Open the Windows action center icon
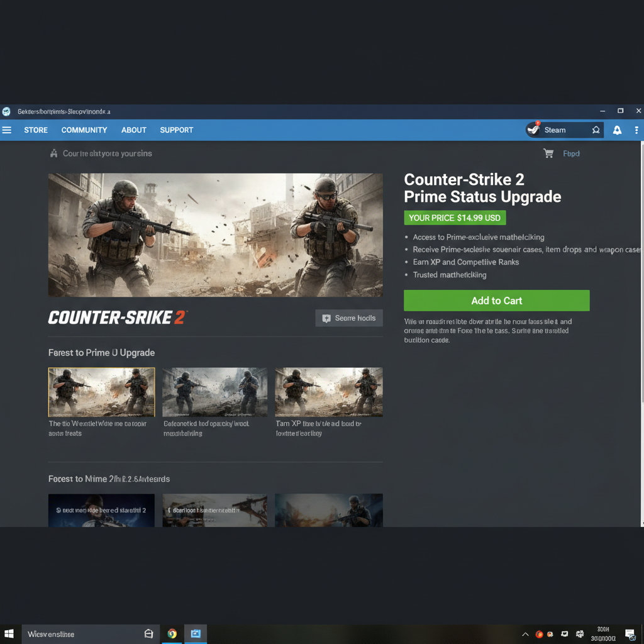Image resolution: width=644 pixels, height=644 pixels. pyautogui.click(x=630, y=635)
